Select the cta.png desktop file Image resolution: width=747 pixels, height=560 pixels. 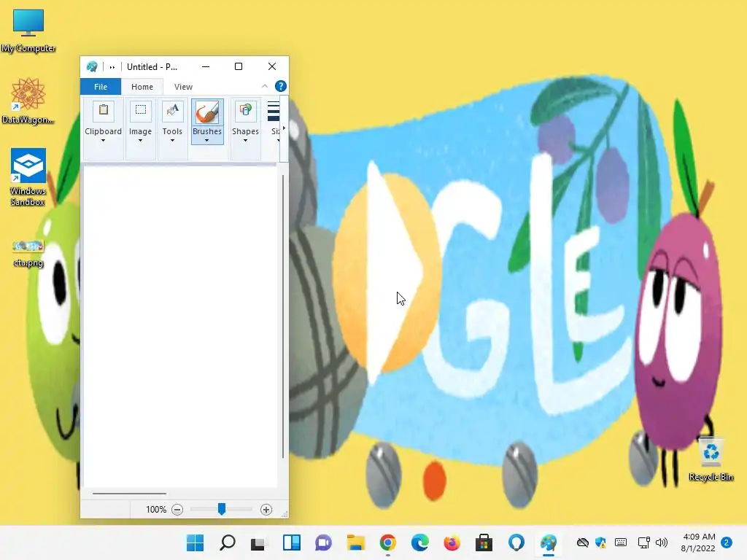(28, 253)
